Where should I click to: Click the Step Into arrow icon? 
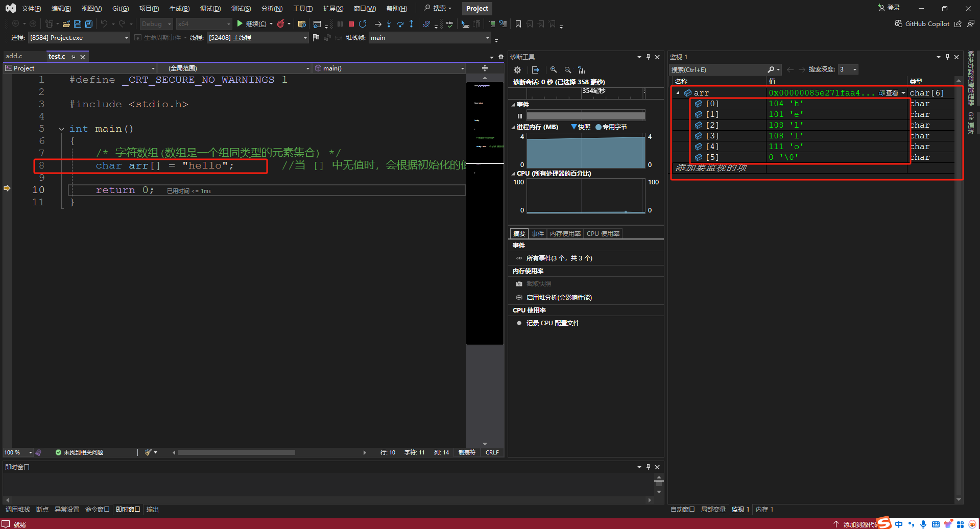coord(389,24)
